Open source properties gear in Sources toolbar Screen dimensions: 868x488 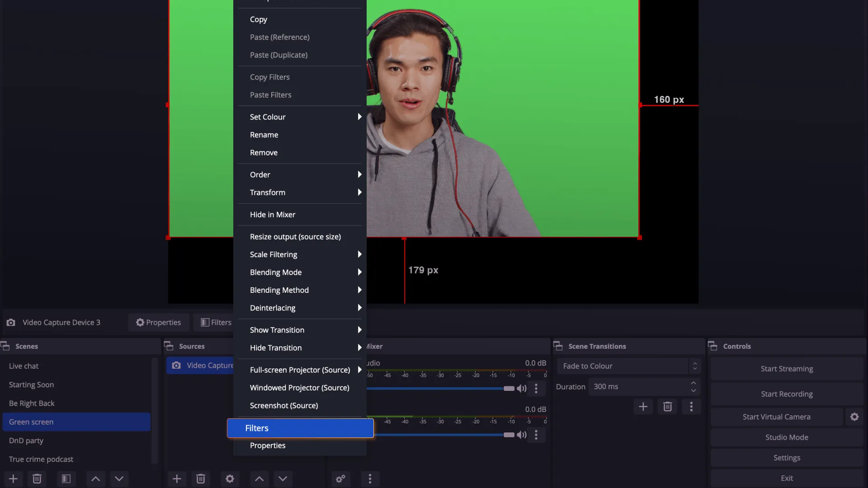pyautogui.click(x=230, y=479)
